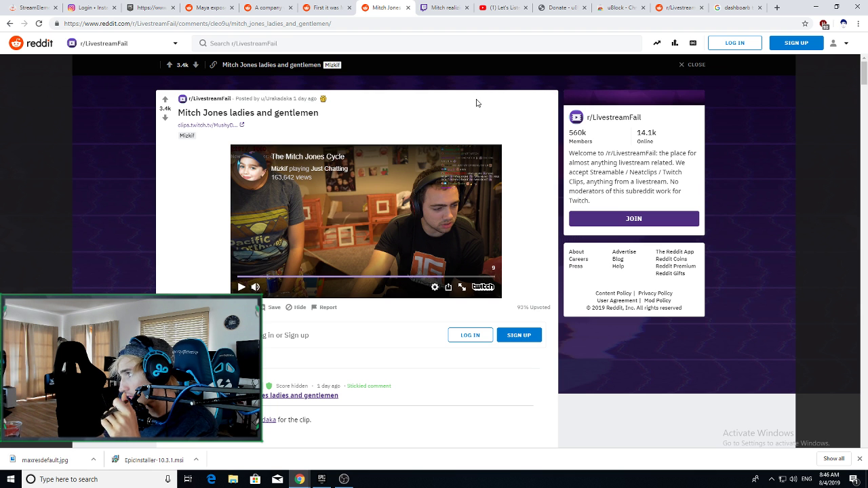Click the header LOG IN button
Image resolution: width=868 pixels, height=488 pixels.
[734, 43]
